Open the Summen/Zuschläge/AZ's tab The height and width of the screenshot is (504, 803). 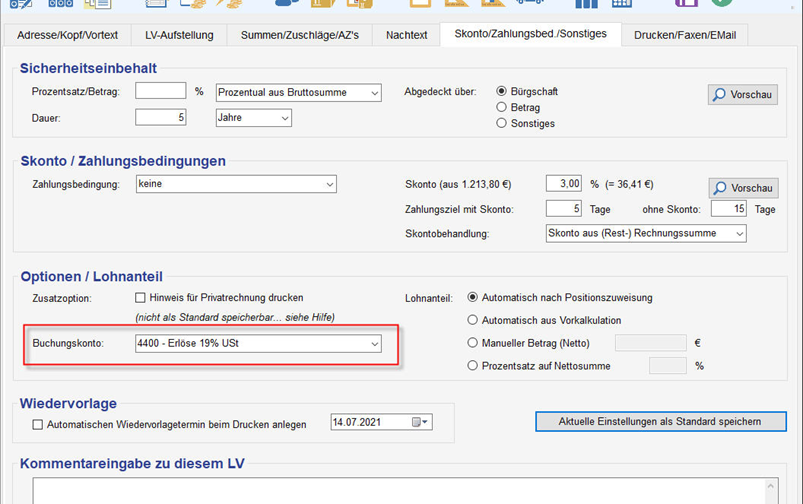[300, 35]
